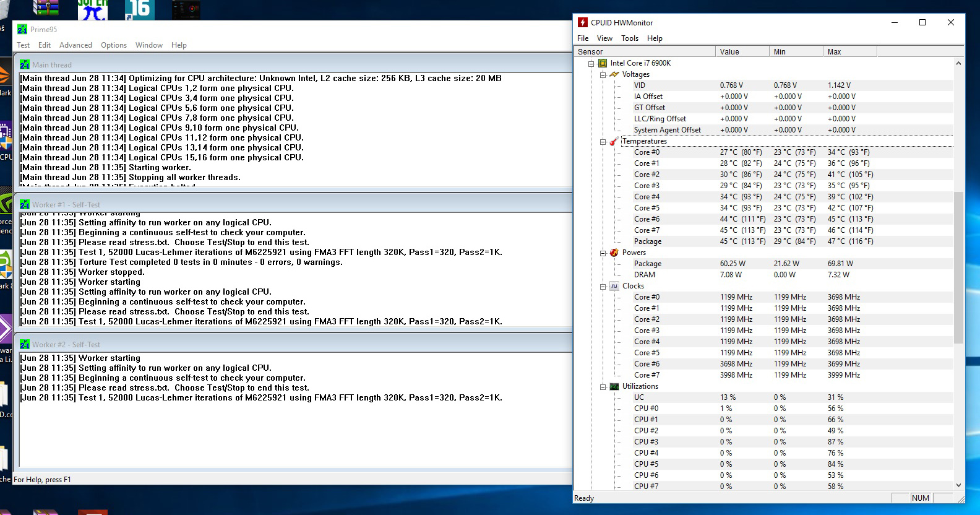This screenshot has width=980, height=515.
Task: Click the 69.81 W max package power
Action: click(x=840, y=264)
